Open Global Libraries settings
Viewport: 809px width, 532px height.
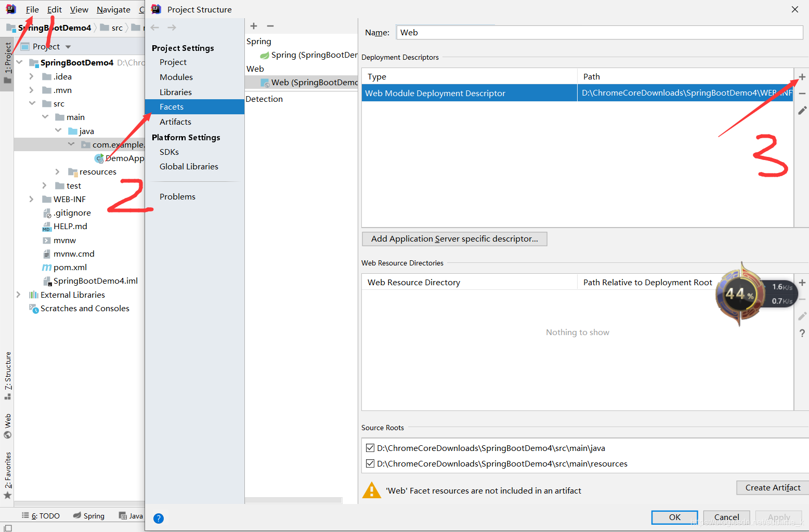189,167
